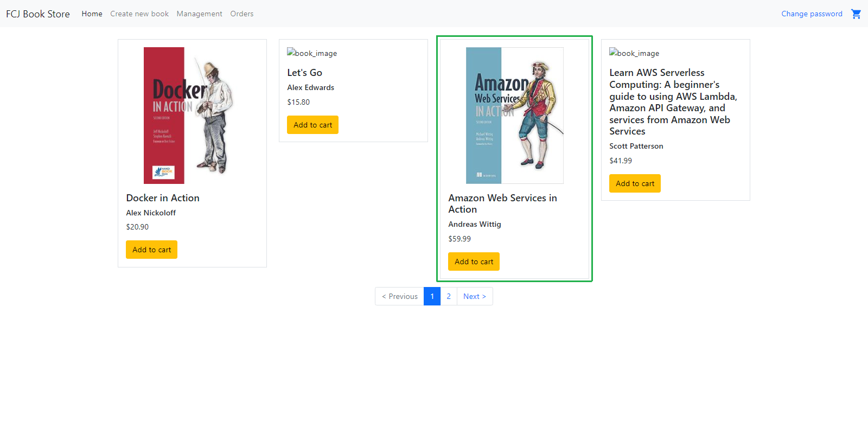Go to pagination page 2
Viewport: 868px width, 440px height.
pos(449,296)
